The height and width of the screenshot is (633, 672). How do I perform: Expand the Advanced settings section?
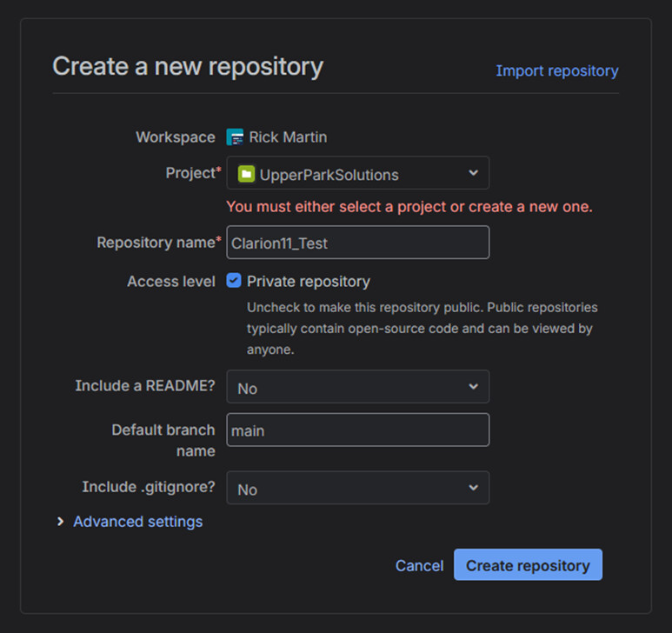pos(137,522)
